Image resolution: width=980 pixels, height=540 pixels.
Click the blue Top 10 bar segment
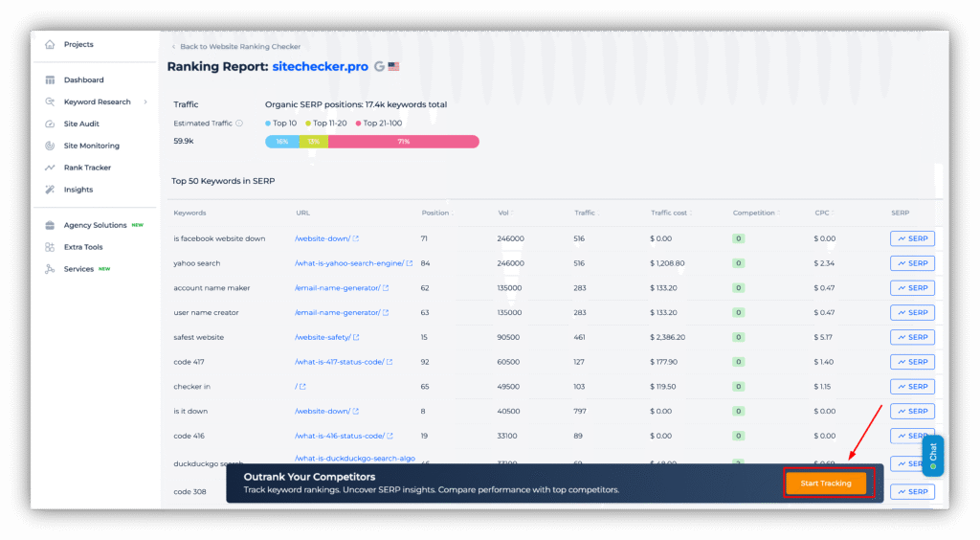[282, 142]
